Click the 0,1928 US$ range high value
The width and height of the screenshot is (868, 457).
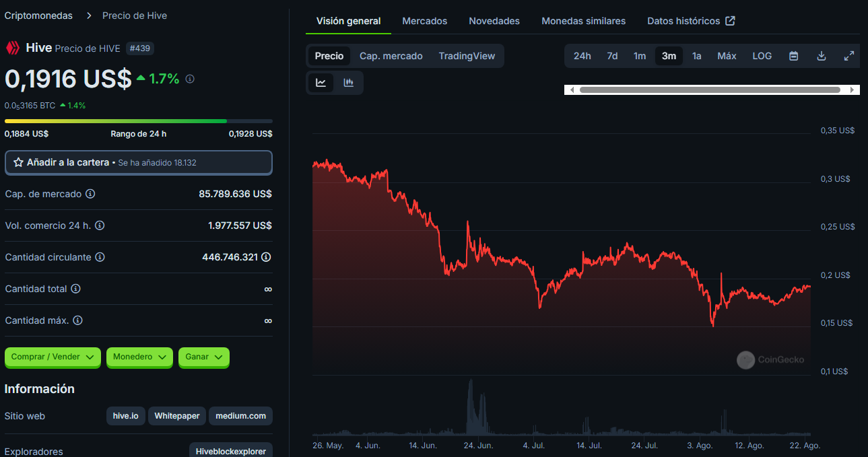251,134
